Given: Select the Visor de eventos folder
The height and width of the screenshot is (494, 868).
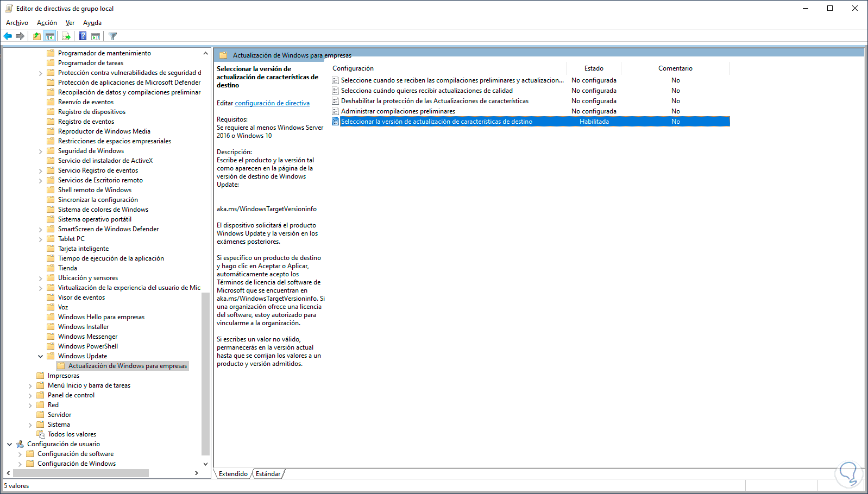Looking at the screenshot, I should tap(81, 297).
